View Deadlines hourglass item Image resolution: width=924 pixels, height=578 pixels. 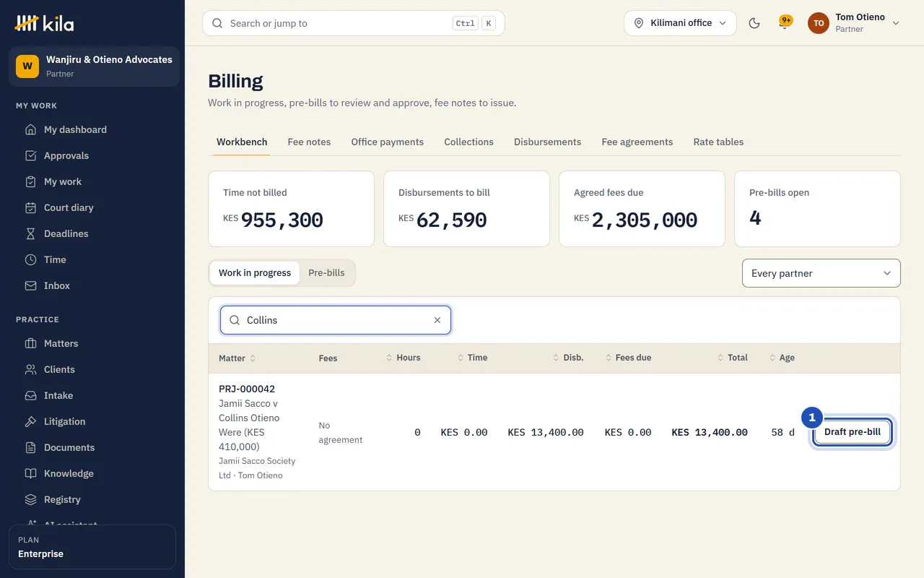(x=92, y=233)
